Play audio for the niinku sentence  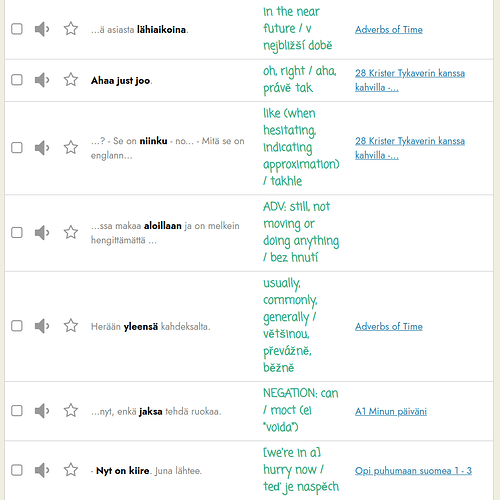click(x=42, y=148)
